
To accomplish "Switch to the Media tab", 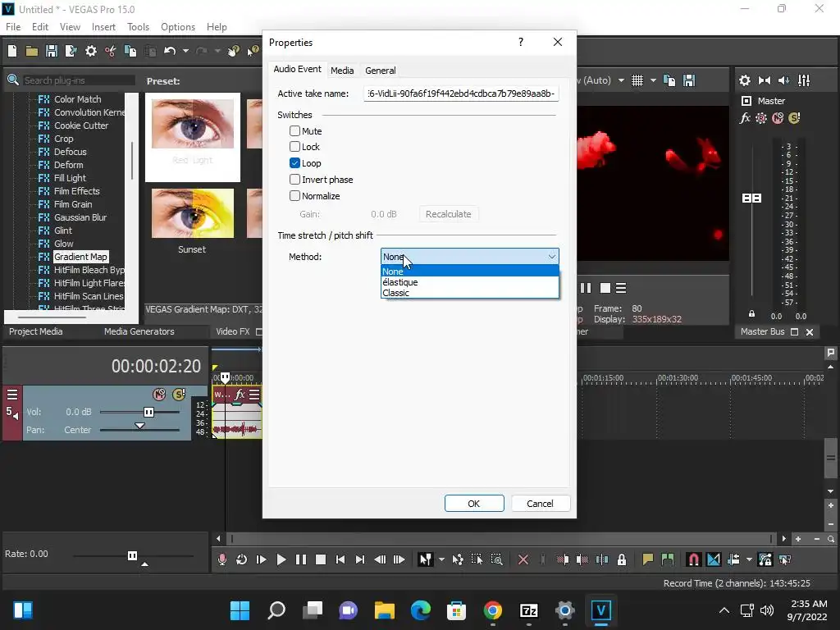I will [x=342, y=71].
